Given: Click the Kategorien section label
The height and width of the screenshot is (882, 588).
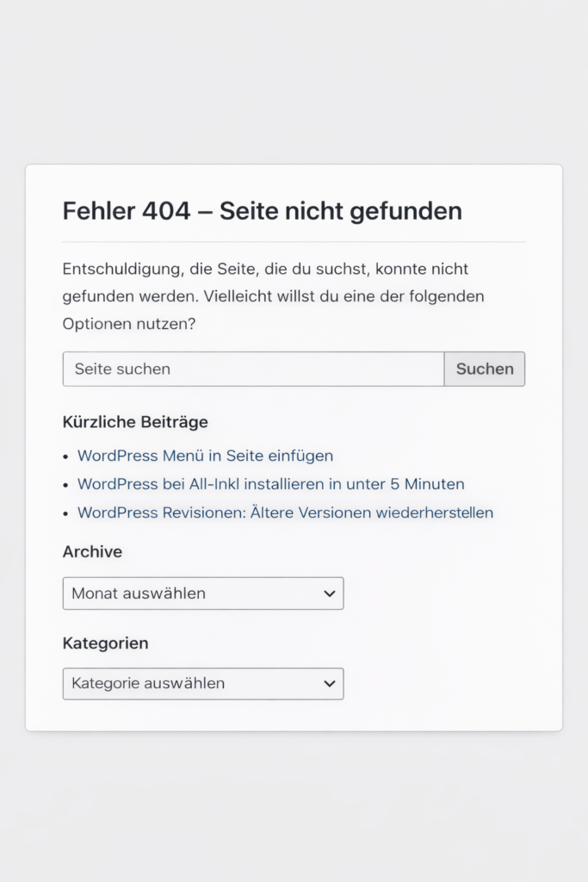Looking at the screenshot, I should pos(105,643).
